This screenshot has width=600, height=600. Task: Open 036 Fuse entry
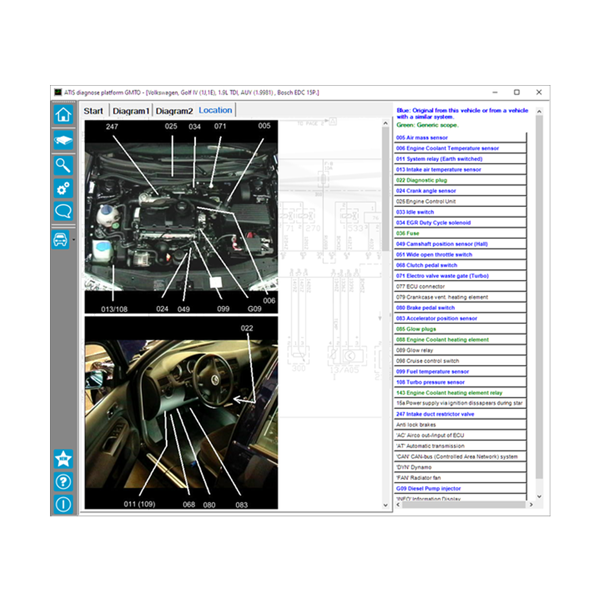[x=460, y=233]
